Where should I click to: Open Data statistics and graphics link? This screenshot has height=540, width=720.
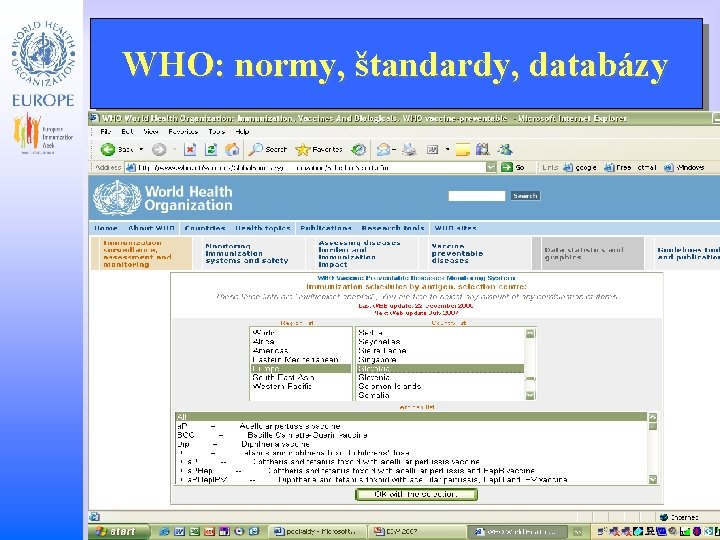click(x=584, y=253)
